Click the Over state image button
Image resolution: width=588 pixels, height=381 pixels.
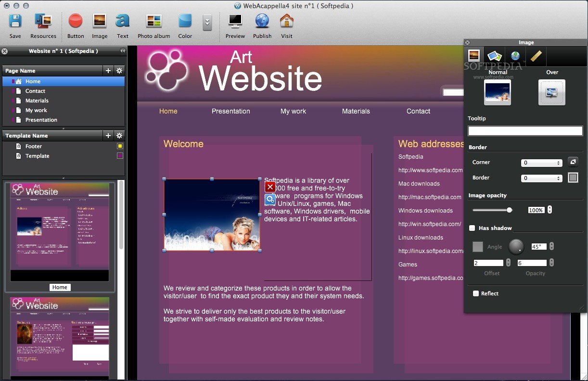point(552,92)
